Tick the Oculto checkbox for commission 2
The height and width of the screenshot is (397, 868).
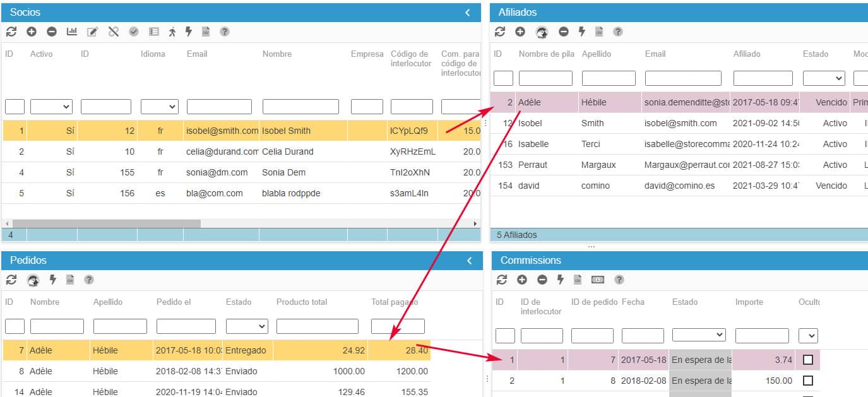807,381
